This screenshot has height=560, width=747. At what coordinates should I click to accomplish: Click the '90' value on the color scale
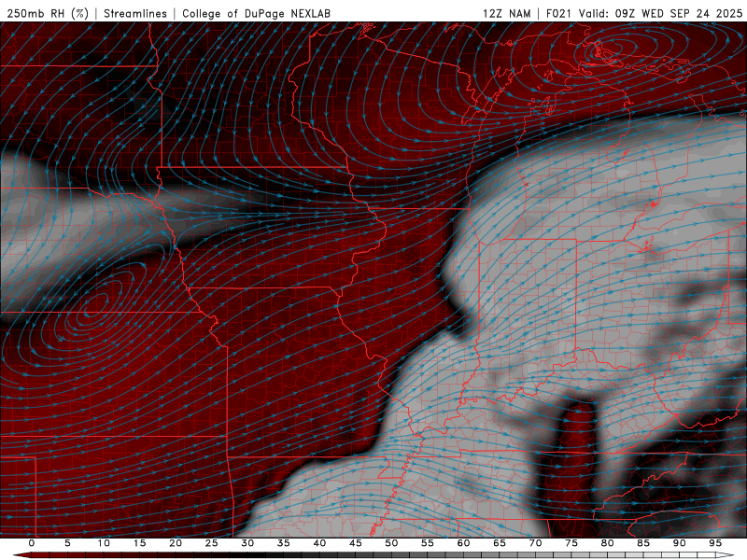coord(679,543)
